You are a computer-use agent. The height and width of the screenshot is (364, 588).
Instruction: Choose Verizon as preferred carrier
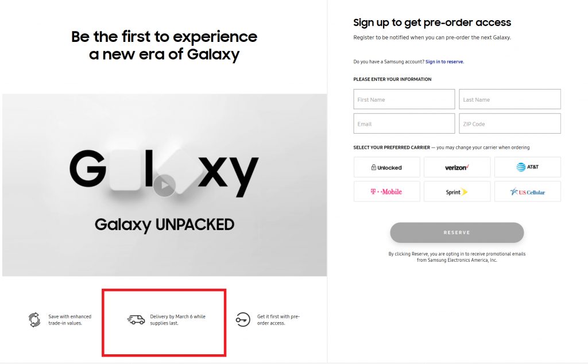pos(457,167)
